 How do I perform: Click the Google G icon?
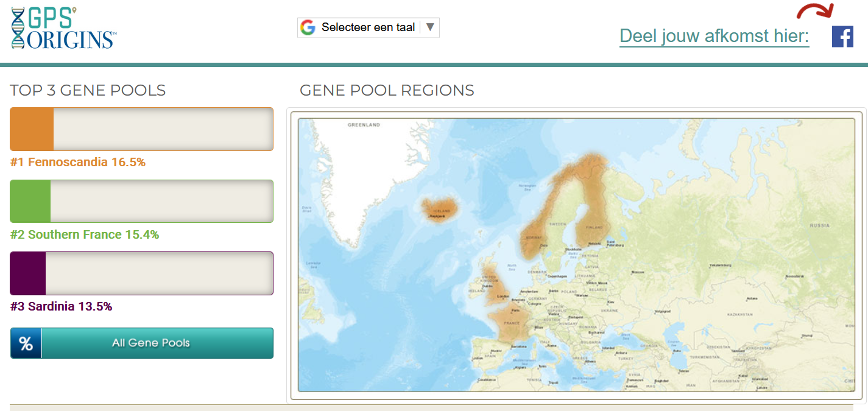308,27
